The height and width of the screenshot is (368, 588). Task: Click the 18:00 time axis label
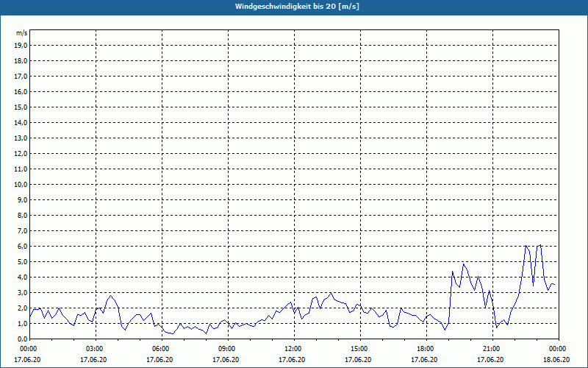pyautogui.click(x=426, y=349)
